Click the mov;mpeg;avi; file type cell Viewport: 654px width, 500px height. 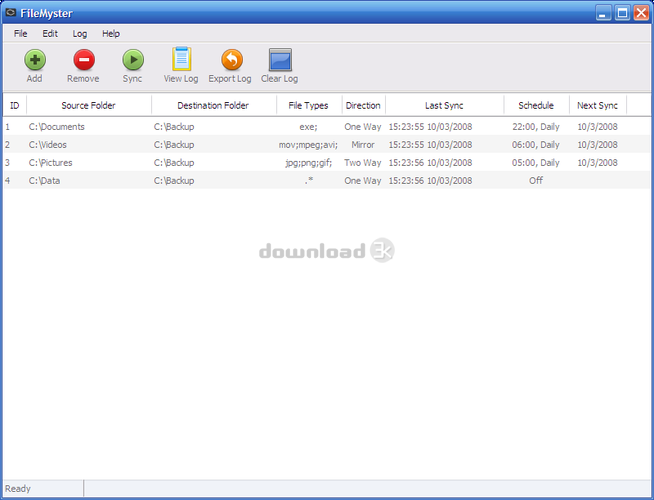[x=308, y=145]
